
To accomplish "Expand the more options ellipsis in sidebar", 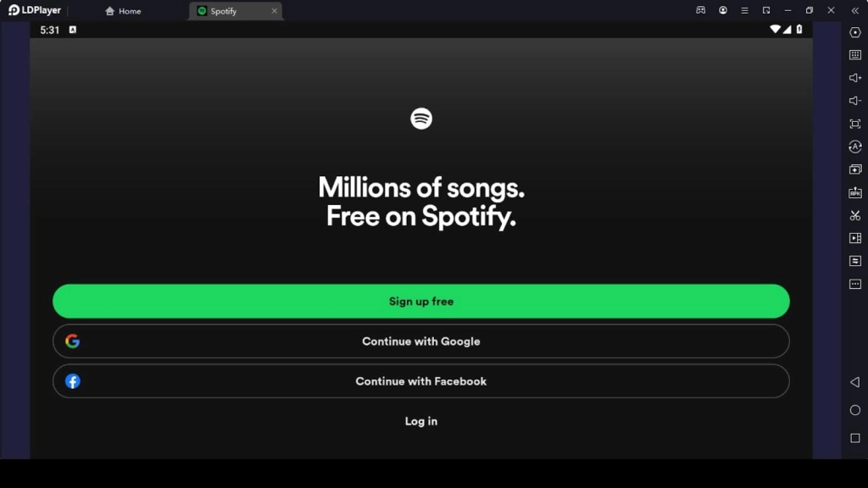I will (854, 284).
